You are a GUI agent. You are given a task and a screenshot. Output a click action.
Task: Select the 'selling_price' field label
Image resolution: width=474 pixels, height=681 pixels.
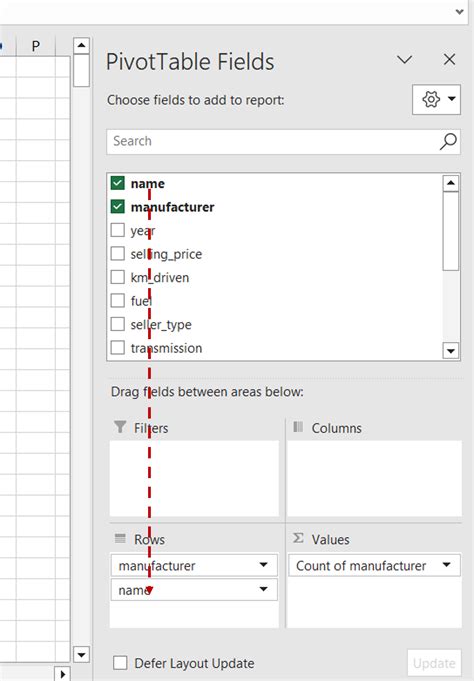pyautogui.click(x=166, y=254)
